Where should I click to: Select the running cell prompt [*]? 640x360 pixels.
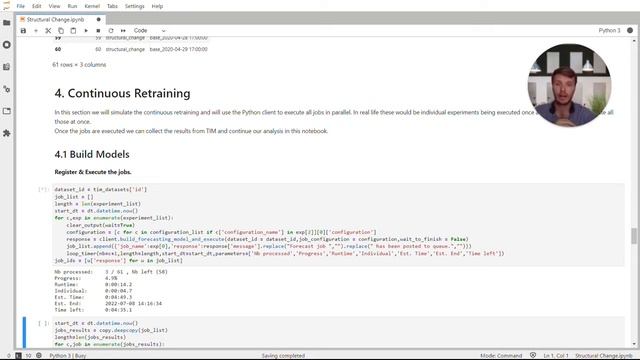coord(43,189)
